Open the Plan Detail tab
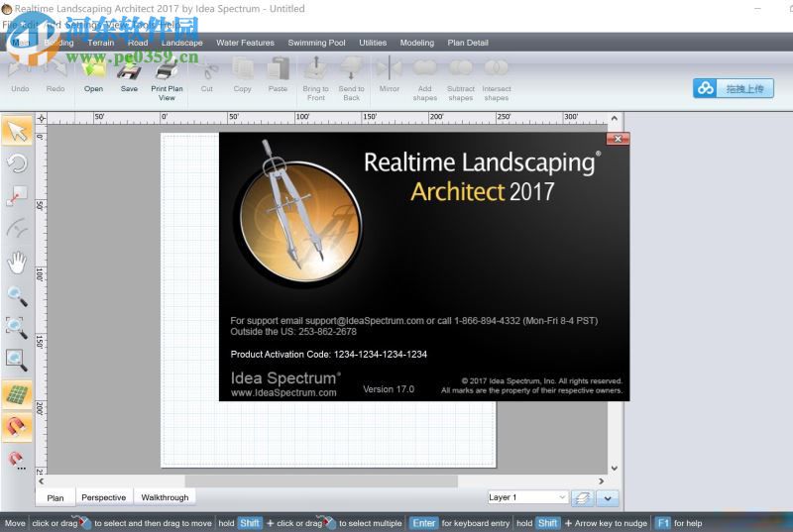 tap(468, 43)
